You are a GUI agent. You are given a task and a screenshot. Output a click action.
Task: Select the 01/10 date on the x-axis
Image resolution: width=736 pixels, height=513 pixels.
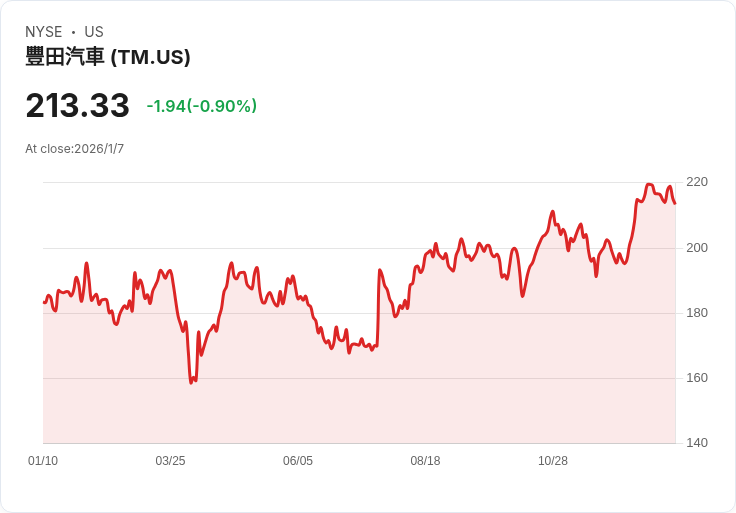click(x=43, y=461)
